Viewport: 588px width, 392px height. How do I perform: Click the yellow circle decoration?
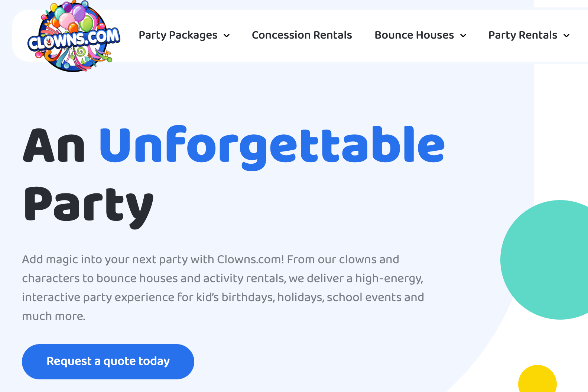537,379
